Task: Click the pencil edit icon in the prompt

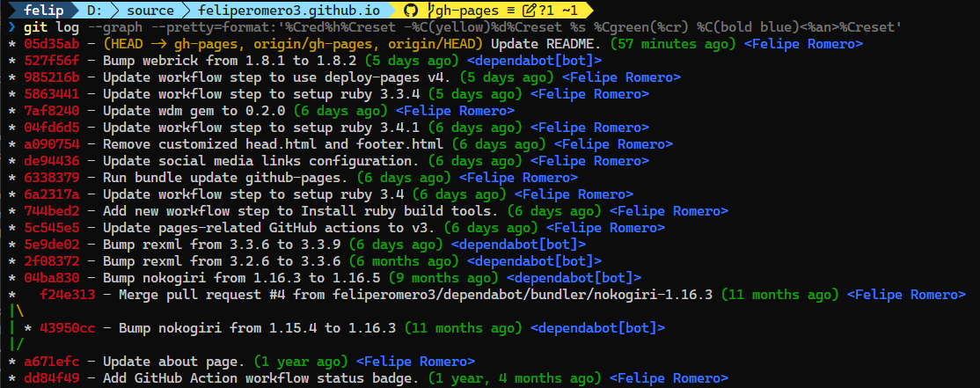Action: 530,10
